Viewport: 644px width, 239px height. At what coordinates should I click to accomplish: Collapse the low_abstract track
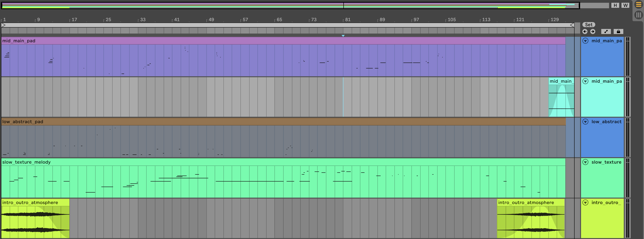[585, 122]
